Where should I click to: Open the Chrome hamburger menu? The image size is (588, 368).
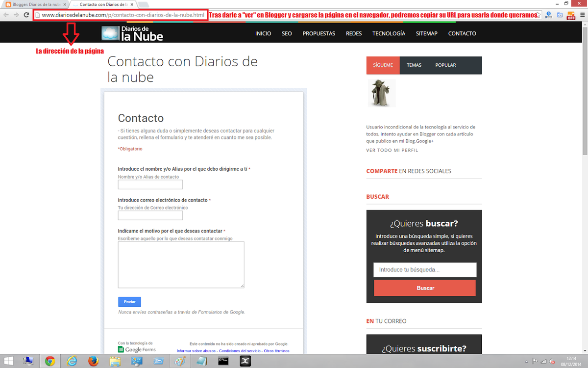582,15
